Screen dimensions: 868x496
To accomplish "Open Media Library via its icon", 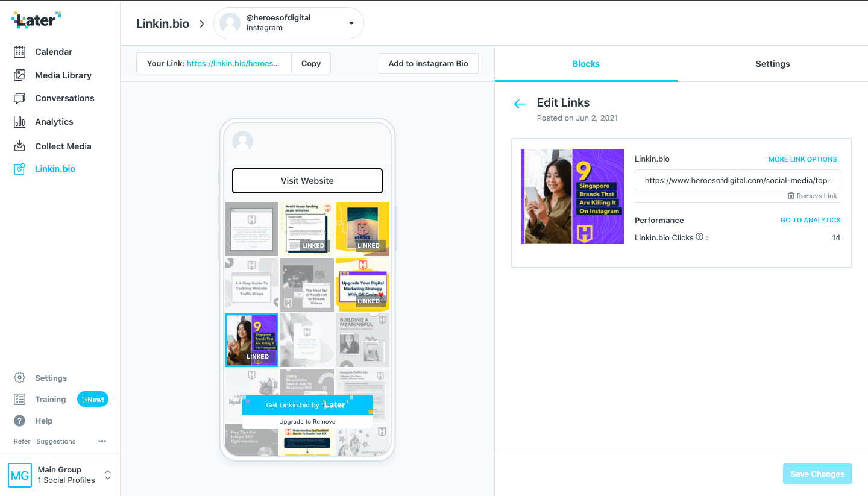I will tap(20, 75).
